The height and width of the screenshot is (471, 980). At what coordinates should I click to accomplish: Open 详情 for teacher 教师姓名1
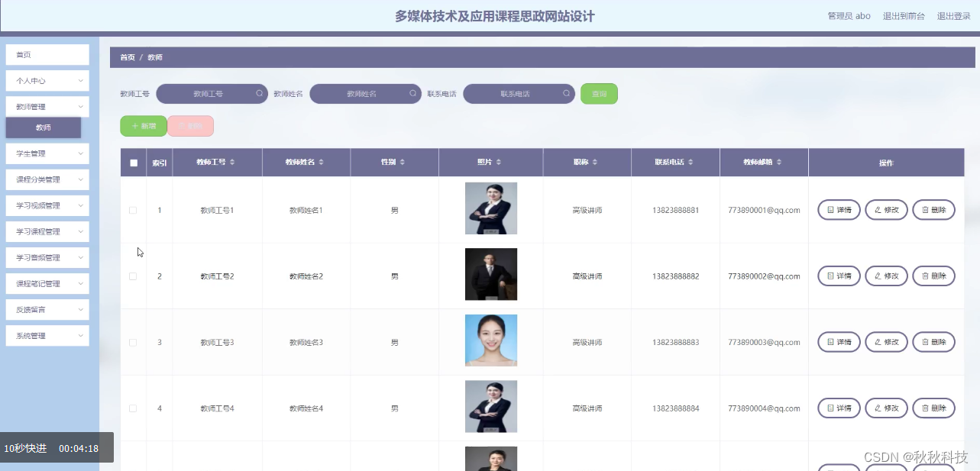838,209
